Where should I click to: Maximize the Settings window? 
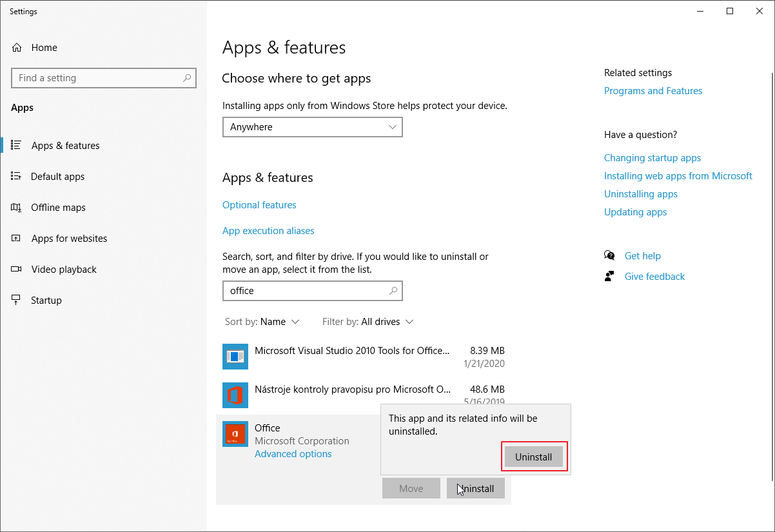pos(730,11)
